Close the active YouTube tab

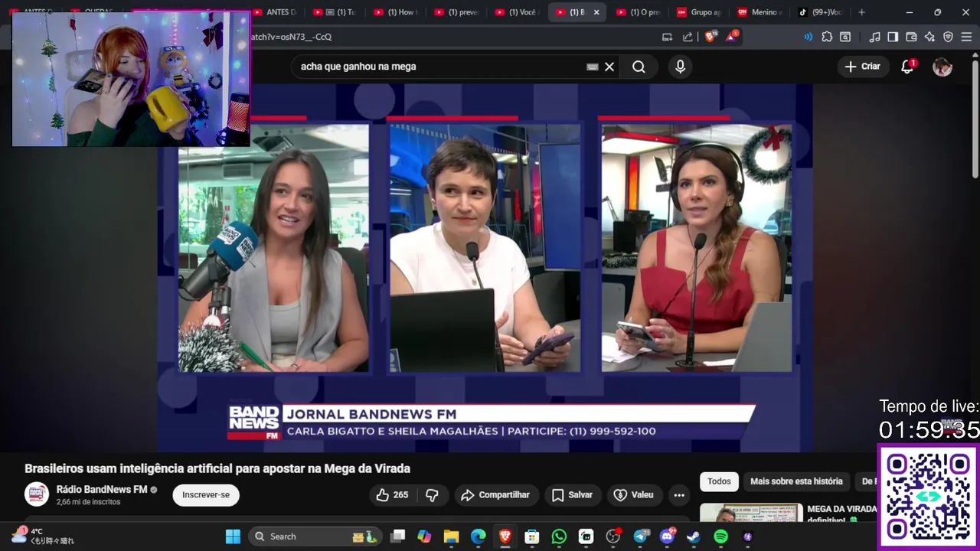coord(596,12)
